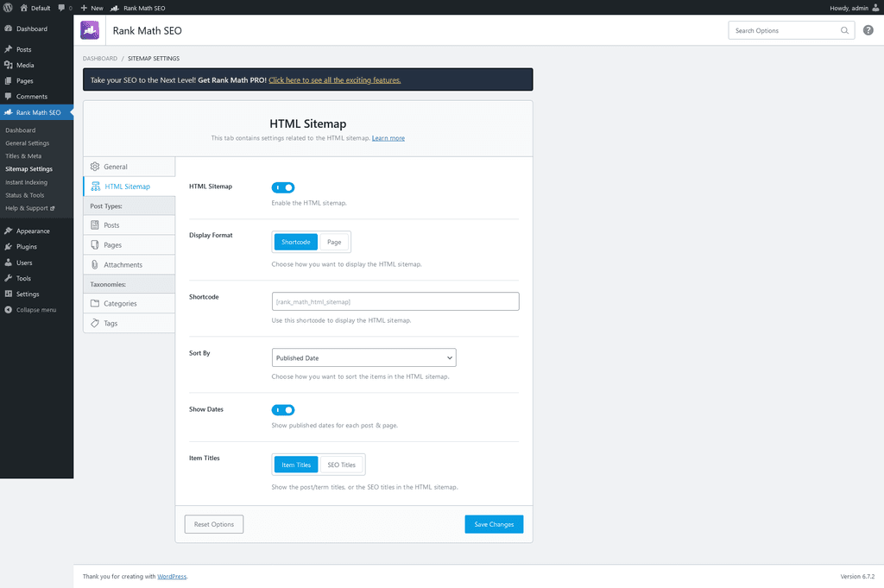
Task: Open Rank Math SEO in the admin bar
Action: (x=138, y=8)
